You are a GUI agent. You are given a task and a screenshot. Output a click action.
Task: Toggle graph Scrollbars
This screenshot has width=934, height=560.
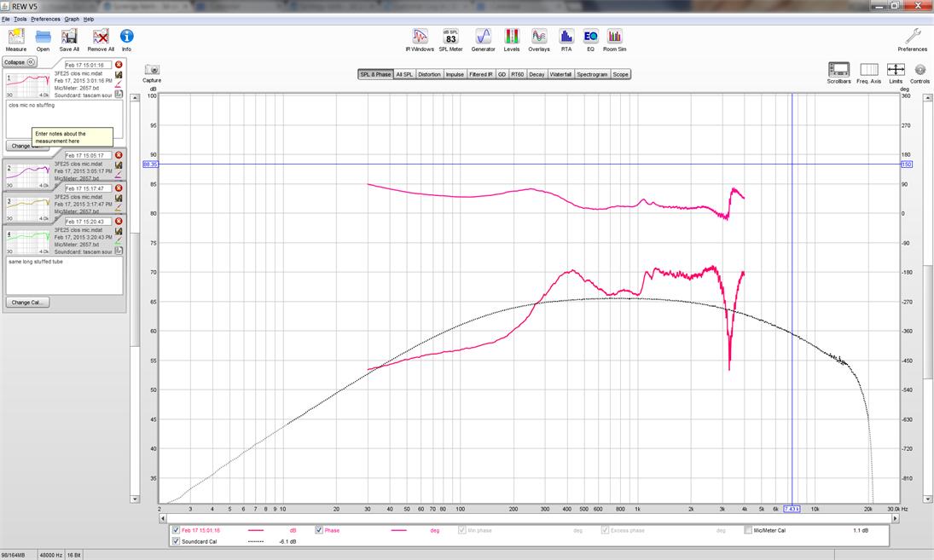(838, 72)
